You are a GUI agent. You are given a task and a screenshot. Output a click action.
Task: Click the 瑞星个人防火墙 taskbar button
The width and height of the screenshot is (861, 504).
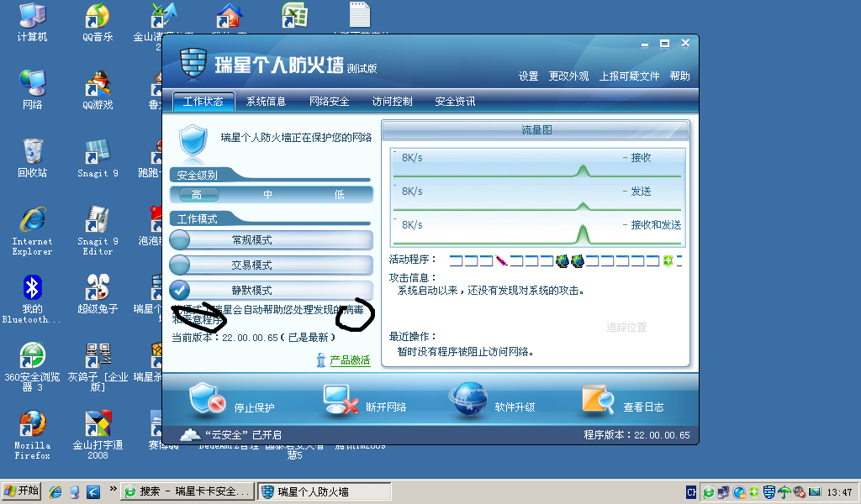coord(325,491)
